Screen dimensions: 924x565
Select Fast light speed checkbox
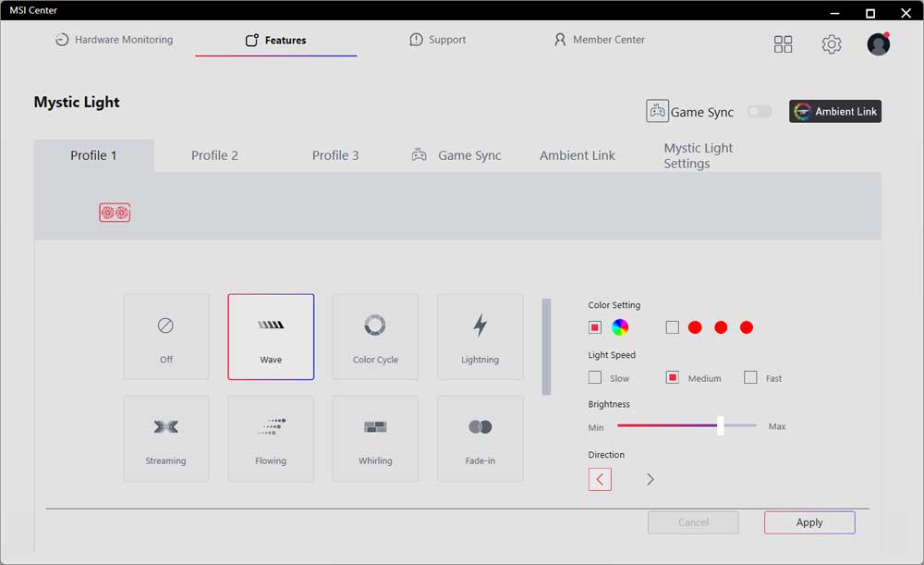[750, 377]
